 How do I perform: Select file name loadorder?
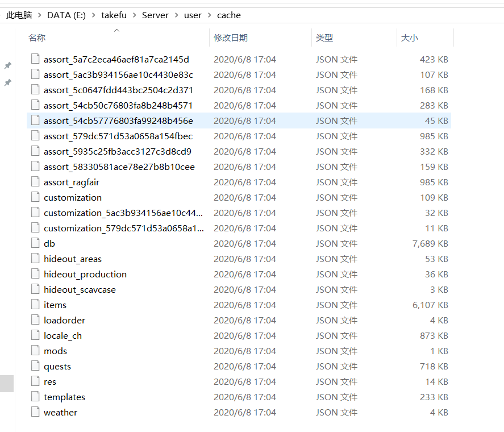[x=64, y=321]
